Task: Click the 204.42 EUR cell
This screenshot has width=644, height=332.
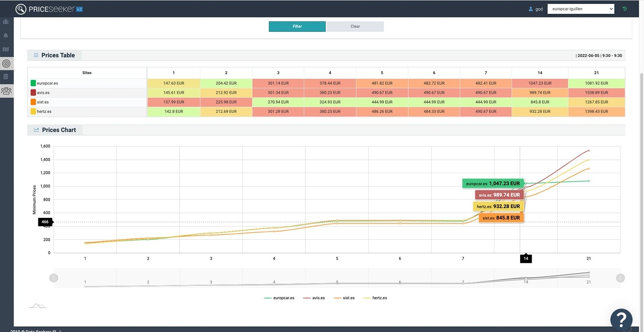Action: (226, 83)
